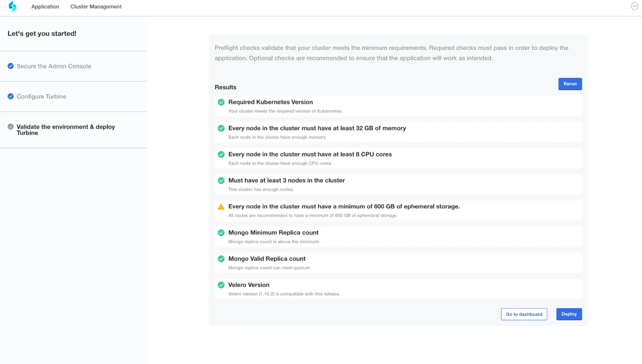Click the gray check icon for Validate the environment

[x=11, y=127]
